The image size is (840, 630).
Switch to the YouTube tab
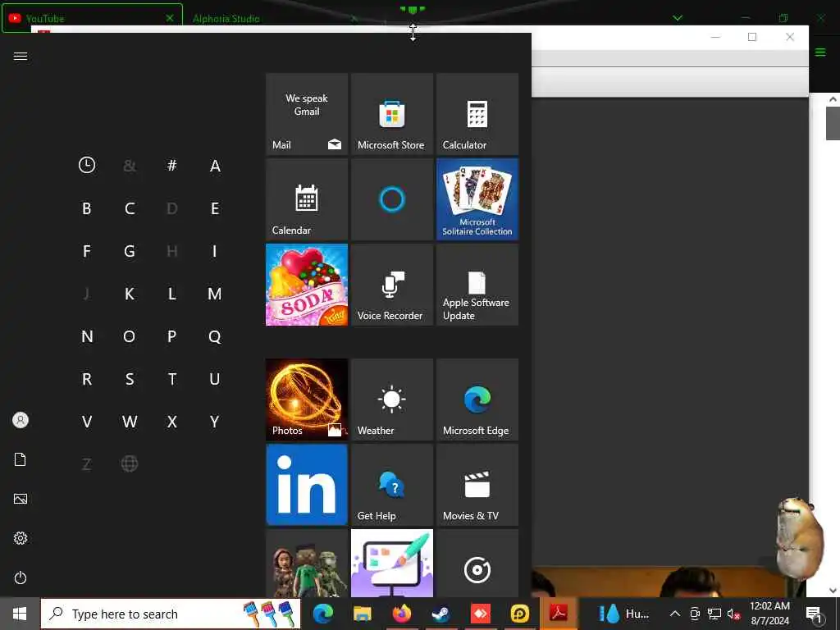pyautogui.click(x=92, y=18)
